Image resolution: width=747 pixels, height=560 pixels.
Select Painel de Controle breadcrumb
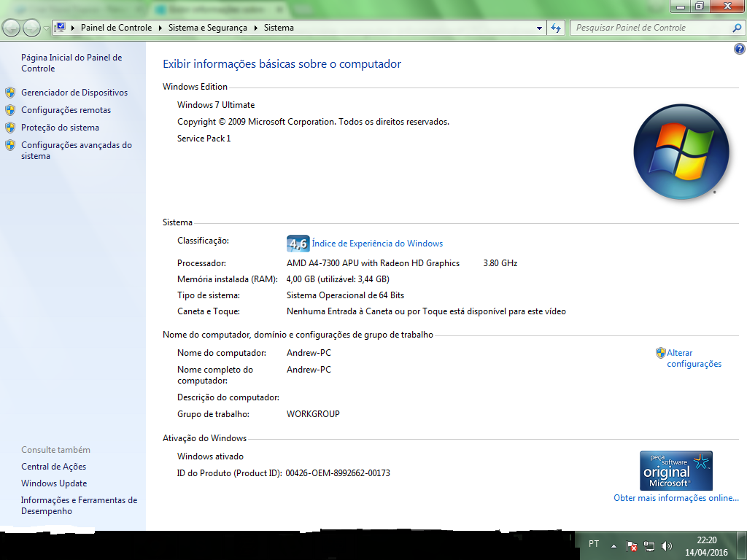tap(116, 28)
